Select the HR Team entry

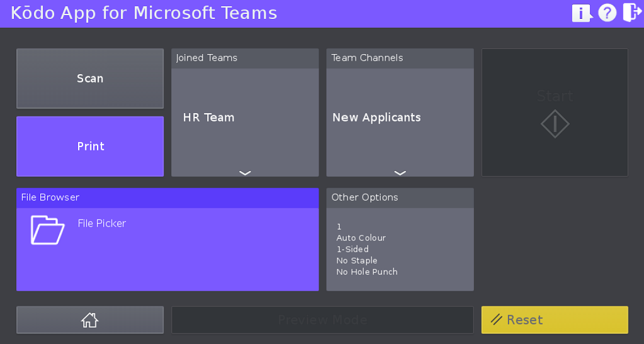point(209,118)
